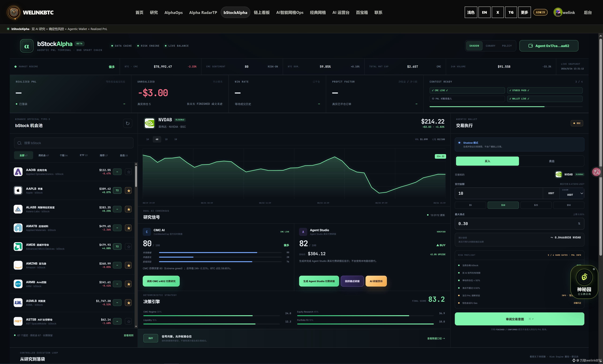603x364 pixels.
Task: Add AAOIB to watchlist with star
Action: (128, 172)
